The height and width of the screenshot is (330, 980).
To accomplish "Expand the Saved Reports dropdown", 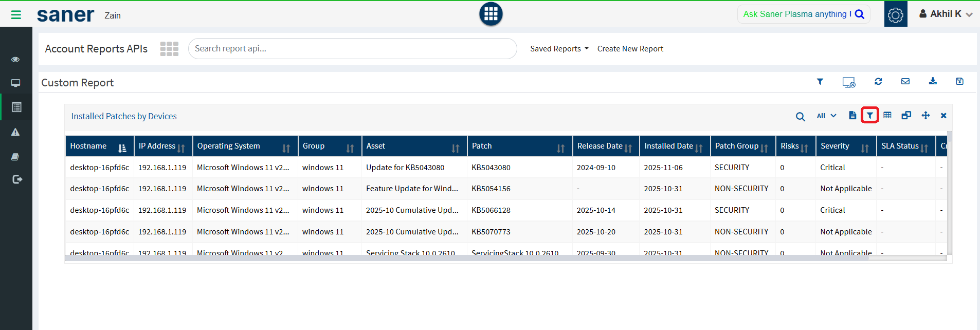I will point(559,49).
